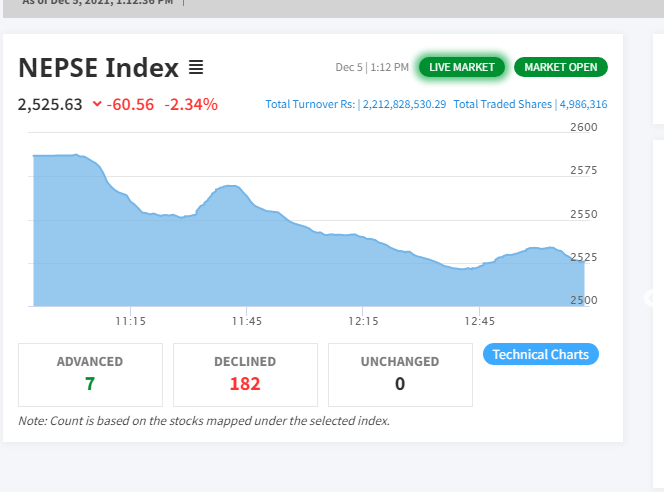Image resolution: width=664 pixels, height=492 pixels.
Task: Click the Dec 5 | 1:12 PM timestamp
Action: (x=372, y=67)
